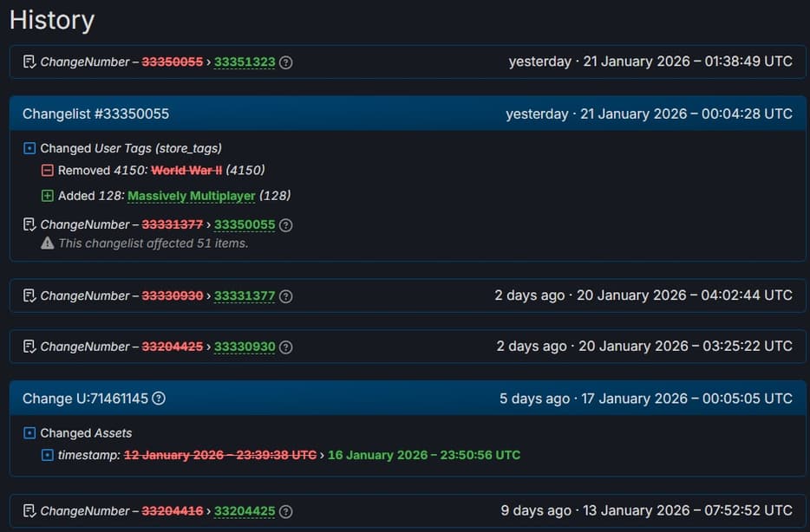Click the green plus Added tag icon

[48, 196]
